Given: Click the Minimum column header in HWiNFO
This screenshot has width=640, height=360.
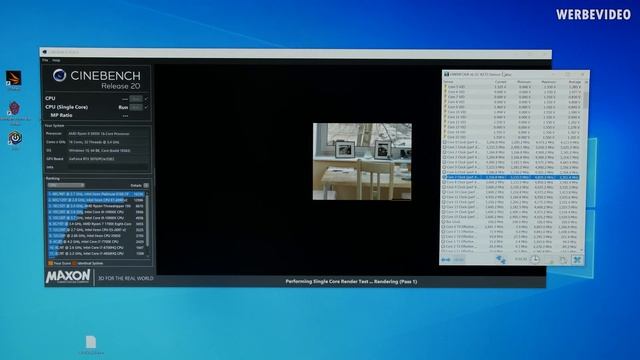Looking at the screenshot, I should coord(524,82).
